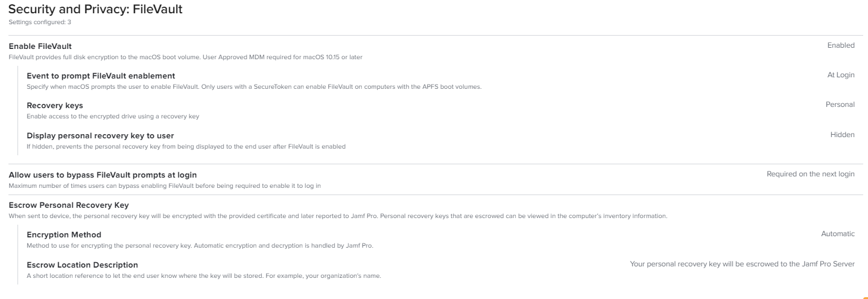Click the 'Settings configured: 3' text

tap(40, 22)
